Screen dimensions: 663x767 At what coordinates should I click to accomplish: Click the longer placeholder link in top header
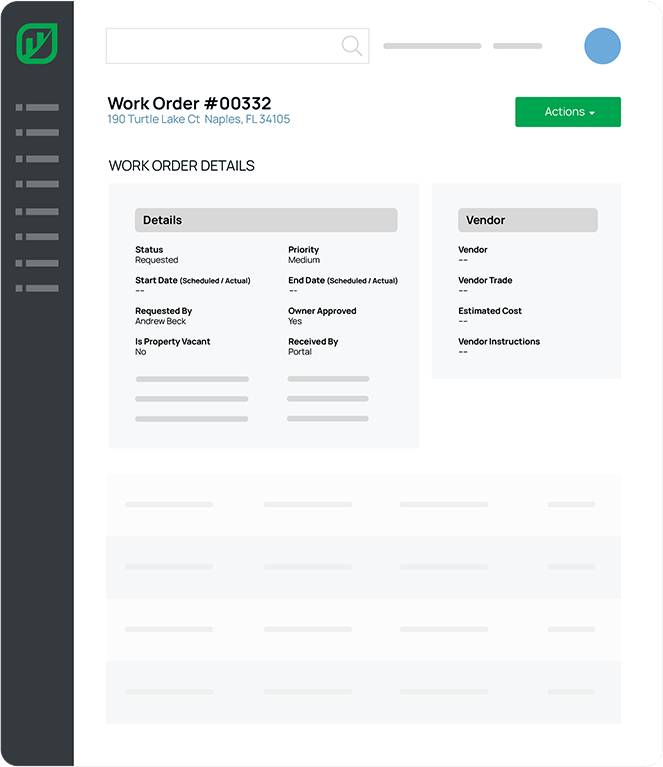tap(432, 46)
